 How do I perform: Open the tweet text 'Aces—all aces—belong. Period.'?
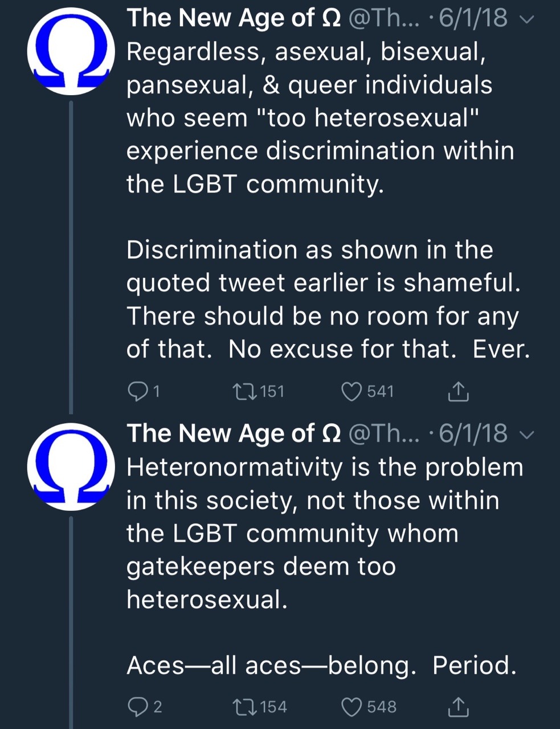coord(321,665)
